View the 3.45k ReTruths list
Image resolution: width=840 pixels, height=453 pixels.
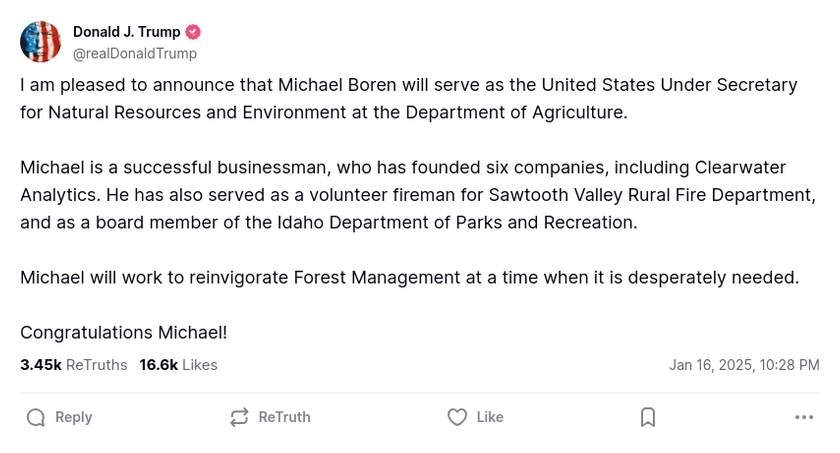(73, 365)
